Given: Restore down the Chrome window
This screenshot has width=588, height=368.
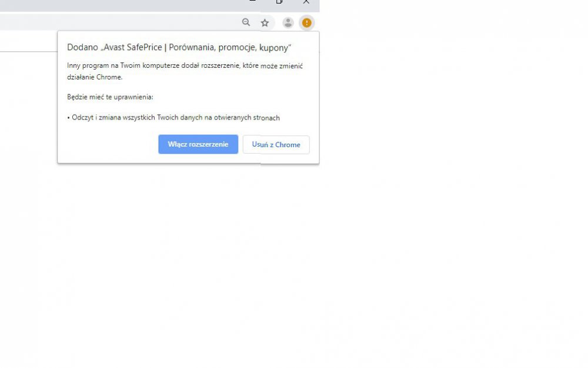Looking at the screenshot, I should [x=279, y=2].
